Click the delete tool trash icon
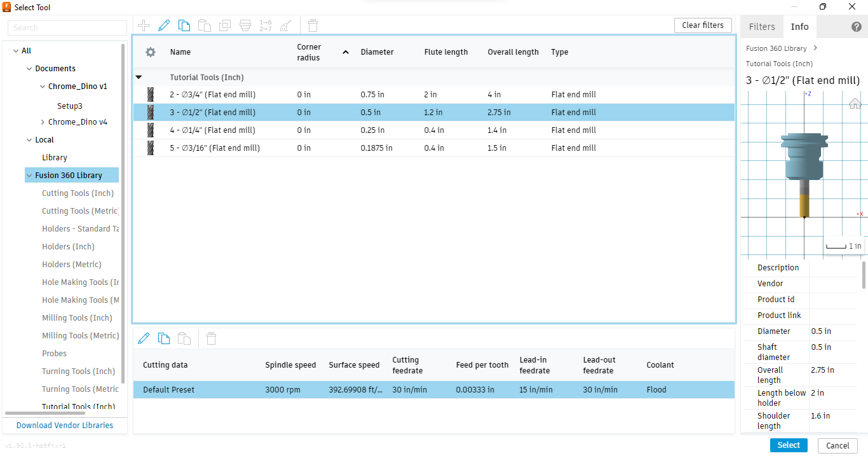This screenshot has width=868, height=458. coord(313,25)
